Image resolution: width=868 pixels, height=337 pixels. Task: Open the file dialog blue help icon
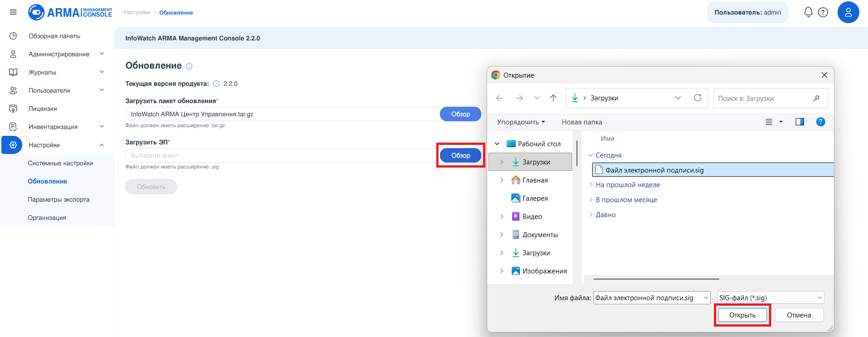point(821,122)
